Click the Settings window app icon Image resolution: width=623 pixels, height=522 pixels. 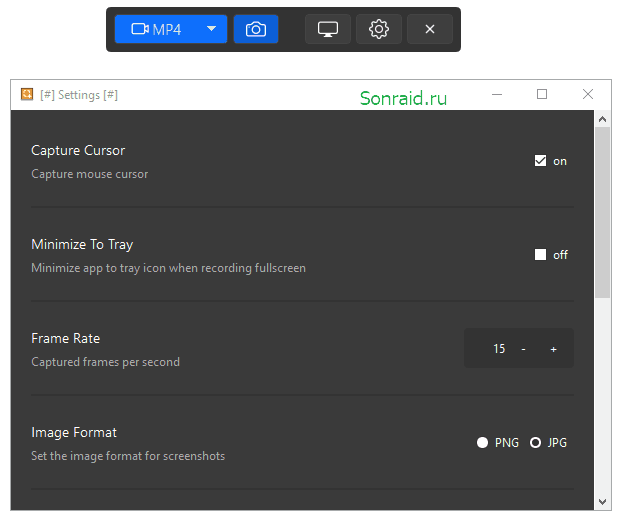pos(27,95)
